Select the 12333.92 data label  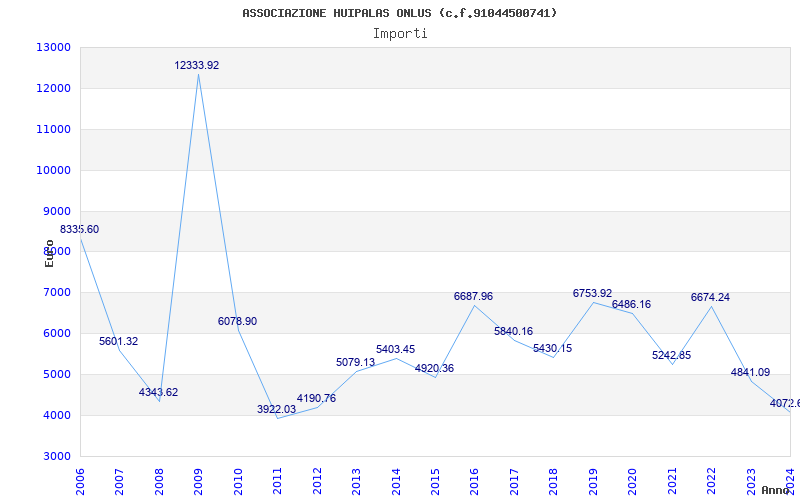(197, 65)
